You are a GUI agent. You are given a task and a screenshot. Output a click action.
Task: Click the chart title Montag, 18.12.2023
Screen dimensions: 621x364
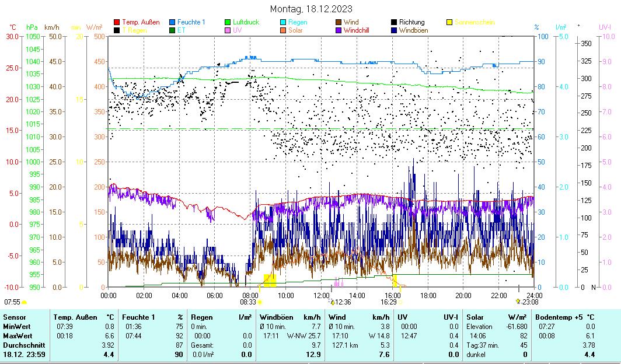click(x=311, y=9)
